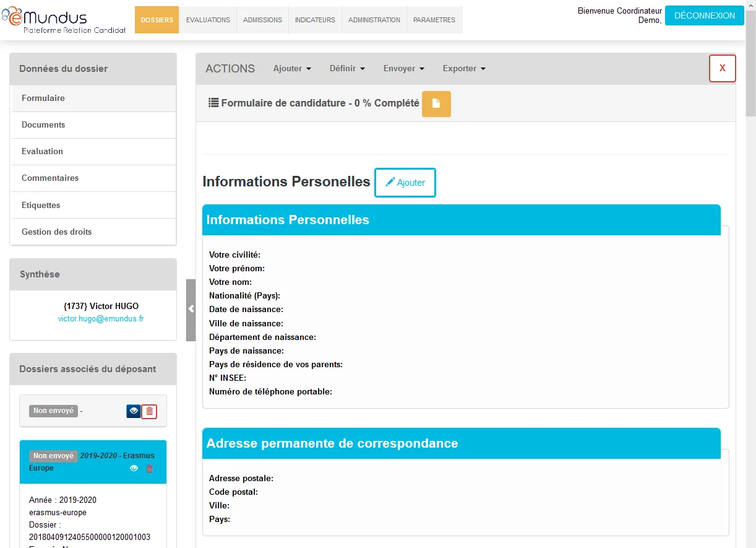Image resolution: width=756 pixels, height=548 pixels.
Task: Open Commentaires in the sidebar
Action: (x=93, y=178)
